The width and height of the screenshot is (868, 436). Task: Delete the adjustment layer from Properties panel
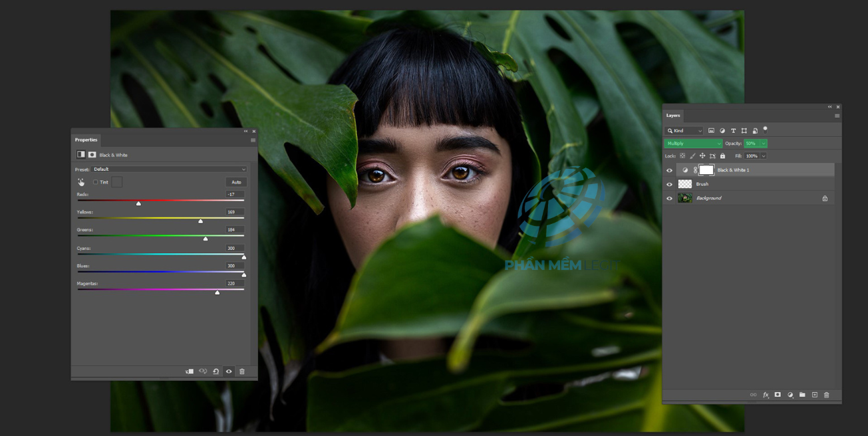pyautogui.click(x=242, y=372)
